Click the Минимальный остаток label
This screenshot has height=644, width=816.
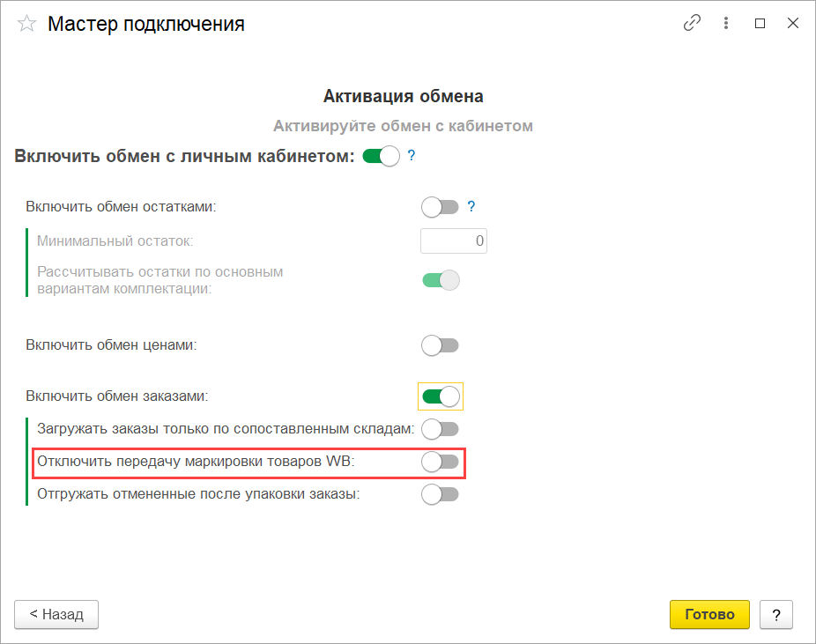pos(115,241)
